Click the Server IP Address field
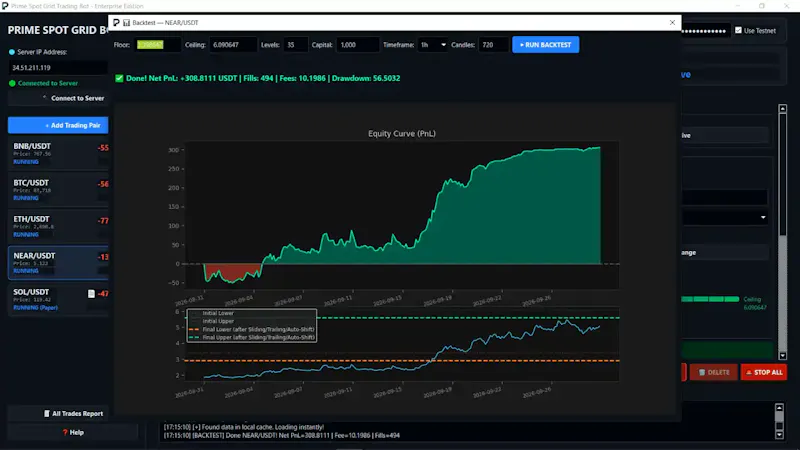This screenshot has height=450, width=800. 58,67
